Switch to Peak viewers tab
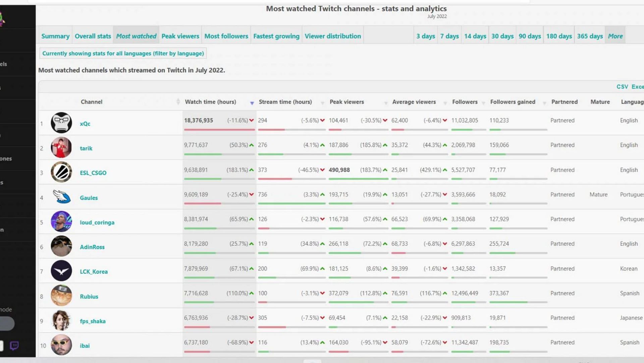The image size is (644, 363). [x=180, y=36]
